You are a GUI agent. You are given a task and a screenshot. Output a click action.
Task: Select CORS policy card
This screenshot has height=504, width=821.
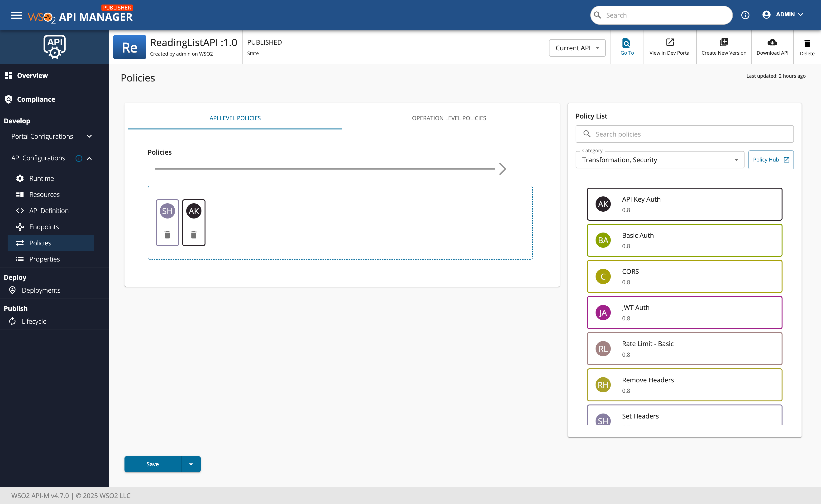click(684, 276)
